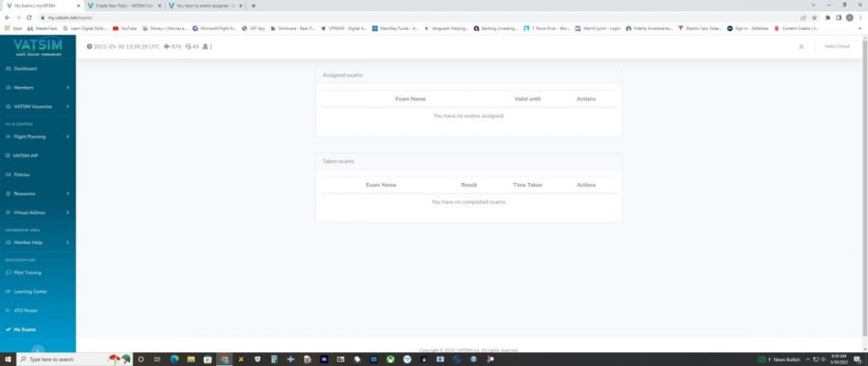
Task: Expand the VATSIM Vacancies submenu
Action: [x=37, y=107]
